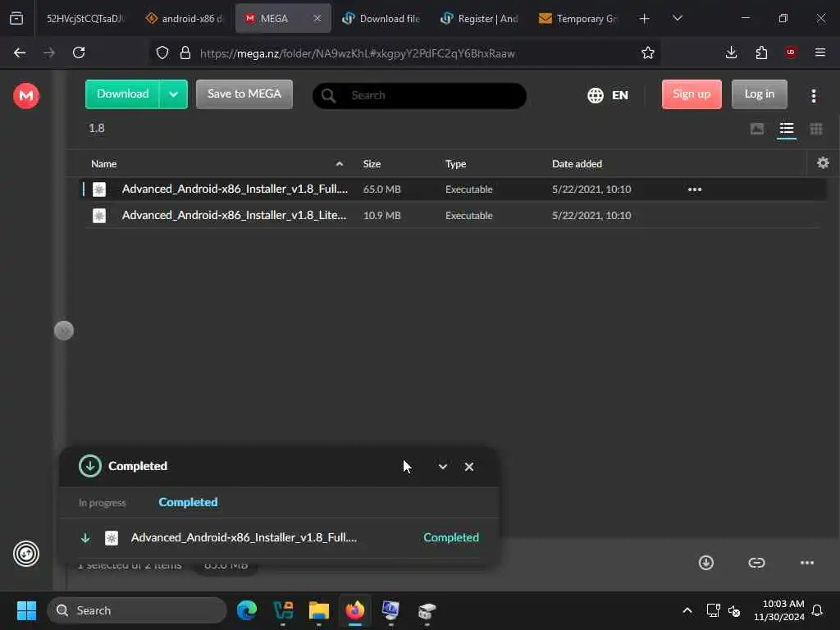Click 1.8 folder breadcrumb
This screenshot has width=840, height=630.
[97, 128]
